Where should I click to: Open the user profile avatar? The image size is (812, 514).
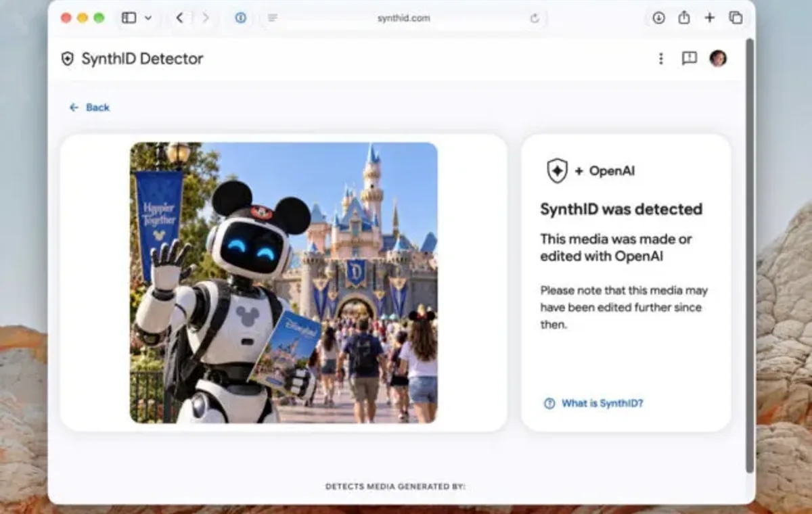point(718,58)
